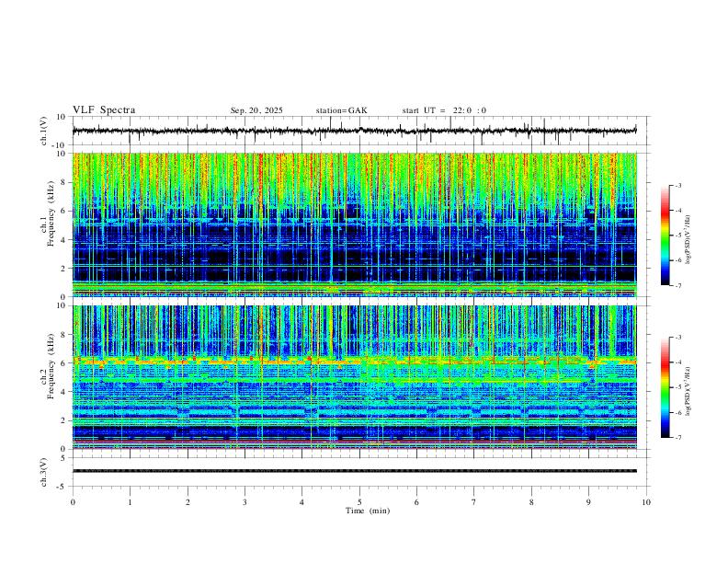728x563 pixels.
Task: Click the 'station=GAK' label
Action: (341, 110)
